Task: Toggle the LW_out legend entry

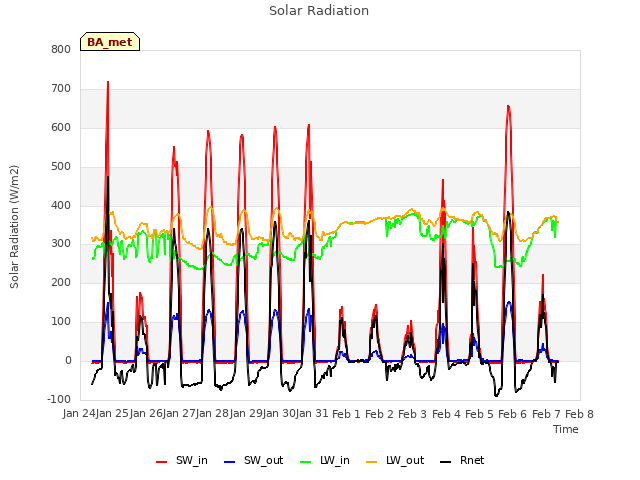Action: (x=395, y=461)
